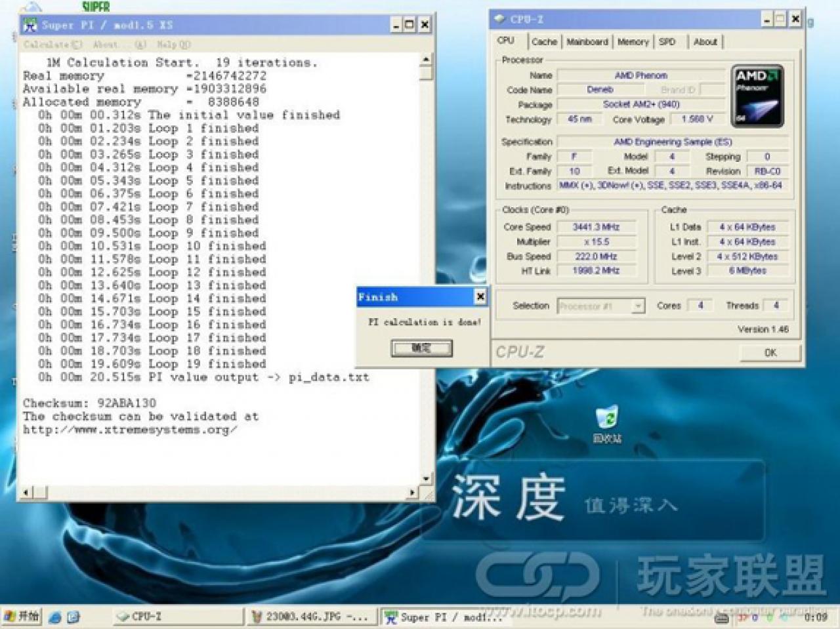Viewport: 840px width, 629px height.
Task: Switch to the Mainboard tab
Action: (587, 42)
